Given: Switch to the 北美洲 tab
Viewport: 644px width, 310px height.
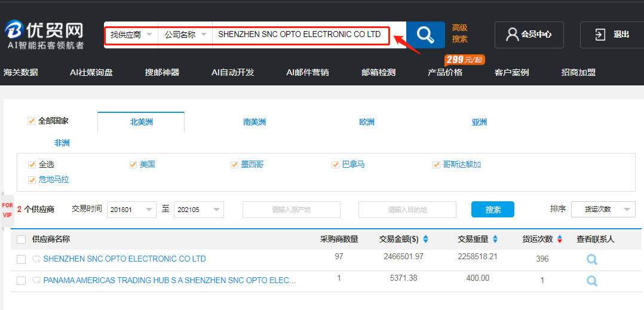Looking at the screenshot, I should coord(141,122).
